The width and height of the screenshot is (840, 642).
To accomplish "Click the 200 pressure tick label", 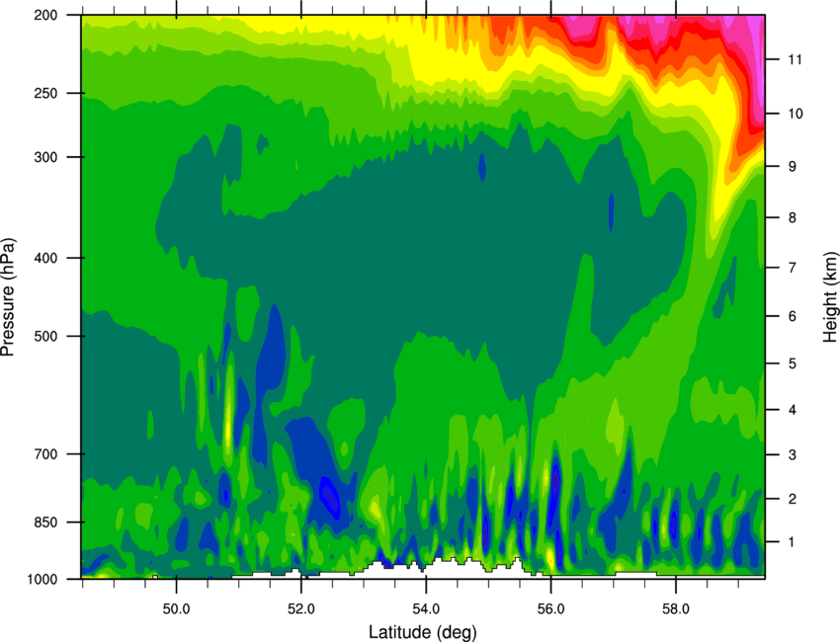I will [45, 16].
